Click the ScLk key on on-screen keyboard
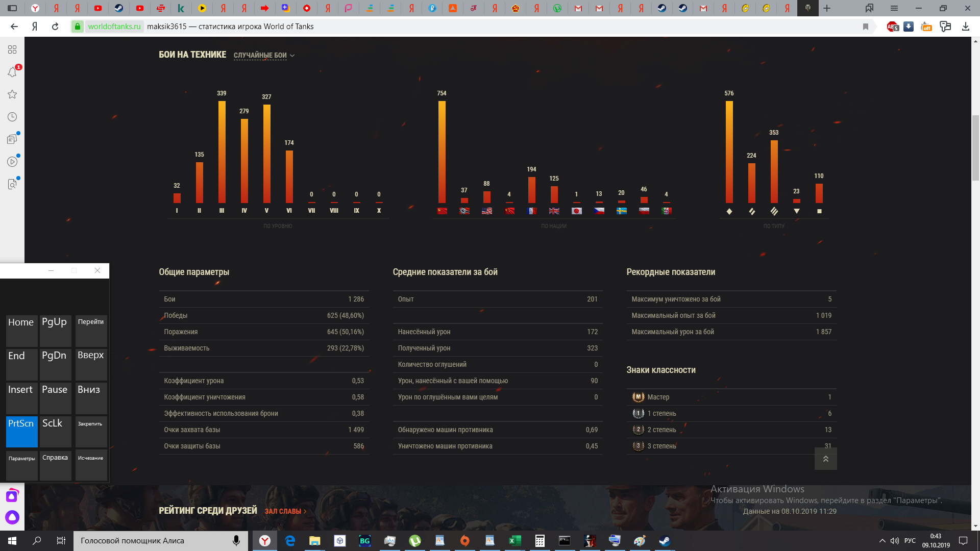 (56, 432)
